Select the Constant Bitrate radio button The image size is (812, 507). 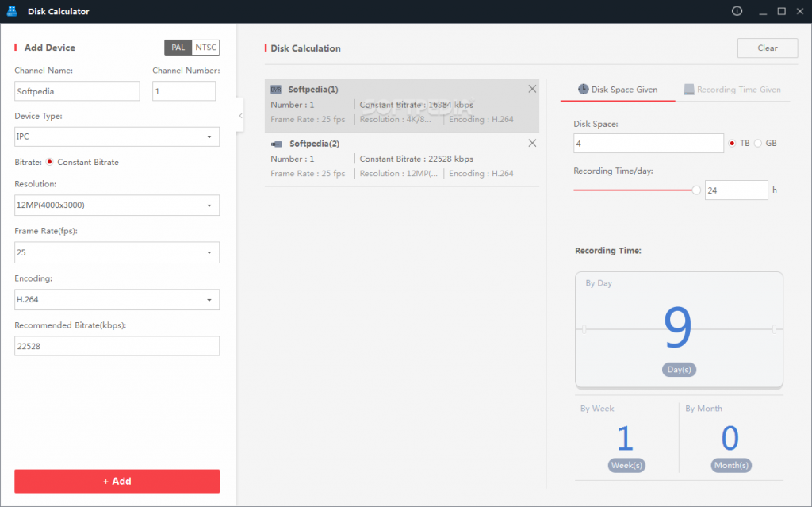[49, 162]
